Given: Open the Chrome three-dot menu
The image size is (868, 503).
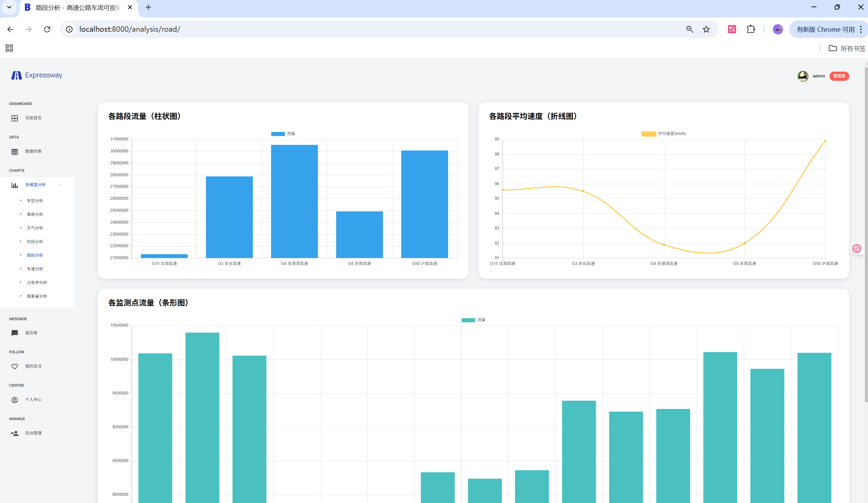Looking at the screenshot, I should (x=860, y=29).
